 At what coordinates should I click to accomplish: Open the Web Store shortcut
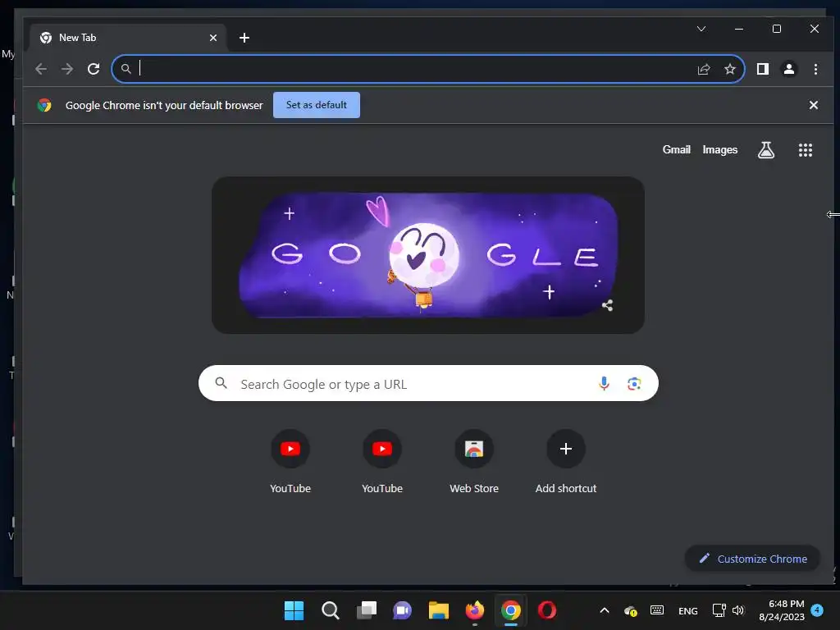click(474, 462)
